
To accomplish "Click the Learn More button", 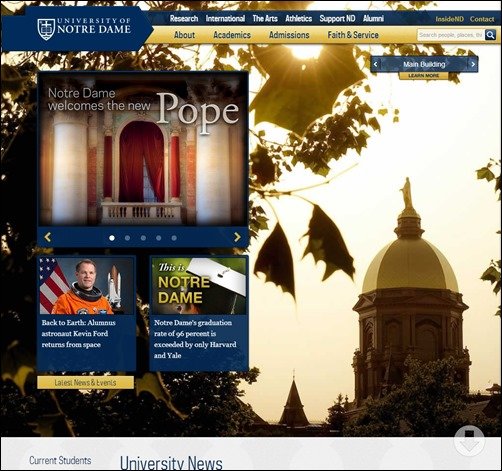I will pos(424,76).
